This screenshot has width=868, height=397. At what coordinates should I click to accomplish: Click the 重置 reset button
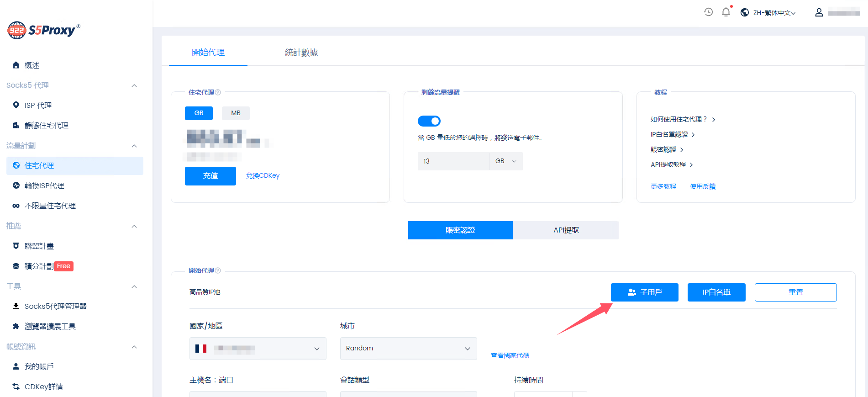[796, 292]
